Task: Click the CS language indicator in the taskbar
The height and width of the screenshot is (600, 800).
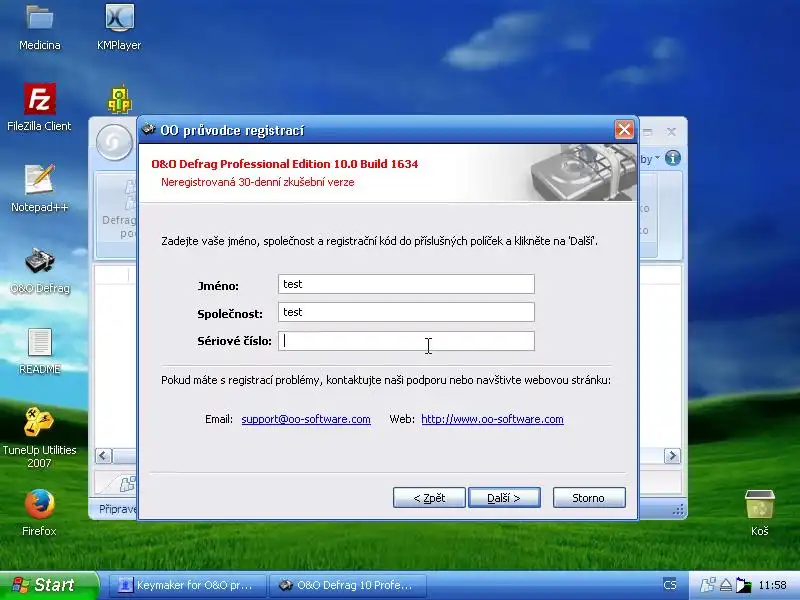Action: coord(669,585)
